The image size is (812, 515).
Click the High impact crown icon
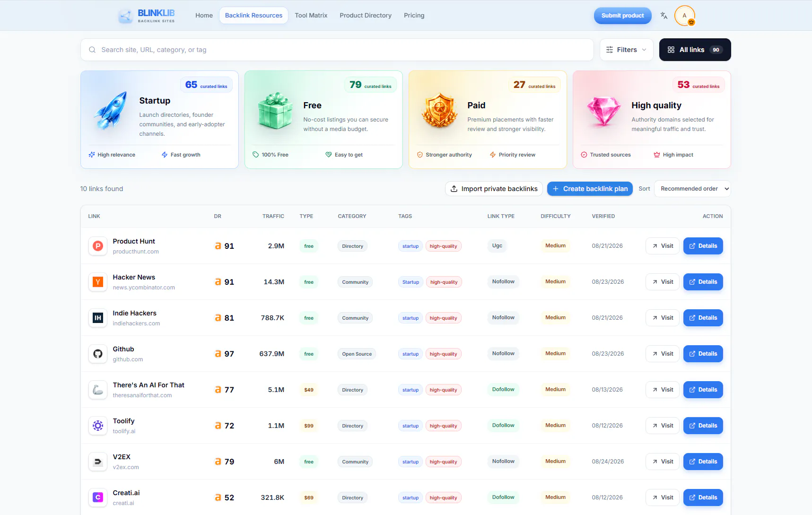(x=657, y=155)
